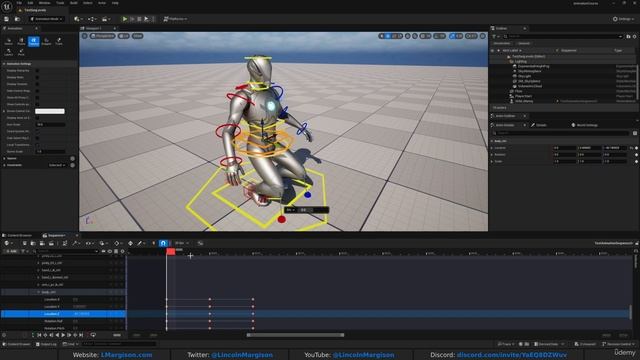Select the rotate gizmo mode in viewport toolbar
The height and width of the screenshot is (360, 640).
[394, 36]
